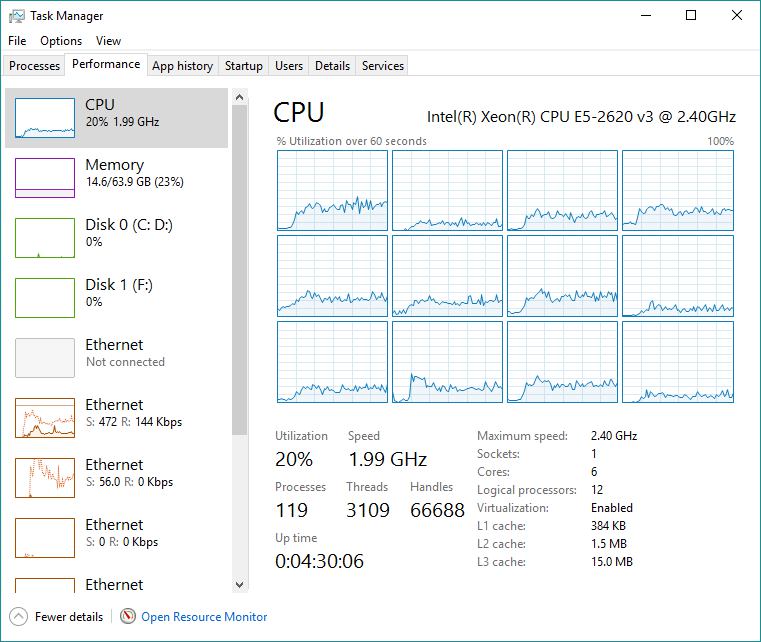
Task: Open the View menu
Action: point(108,41)
